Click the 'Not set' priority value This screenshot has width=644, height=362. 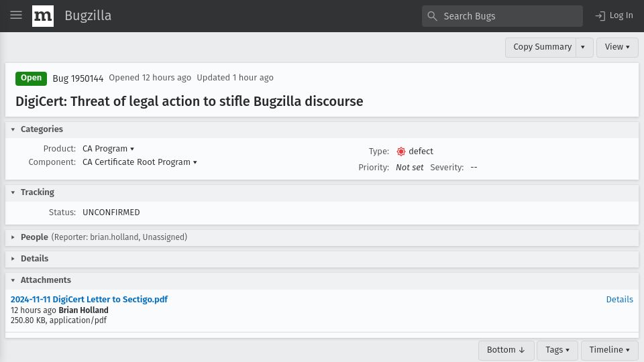(409, 168)
